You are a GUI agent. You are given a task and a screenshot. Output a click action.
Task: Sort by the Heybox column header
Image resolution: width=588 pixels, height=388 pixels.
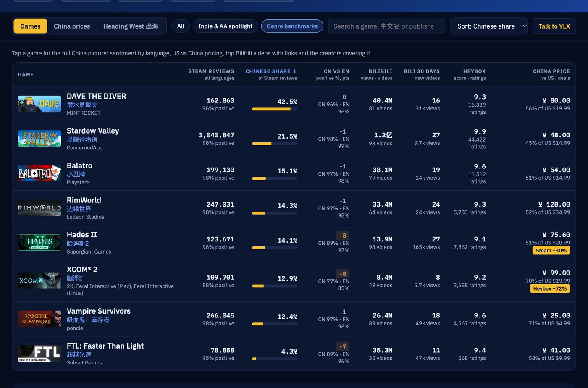470,74
